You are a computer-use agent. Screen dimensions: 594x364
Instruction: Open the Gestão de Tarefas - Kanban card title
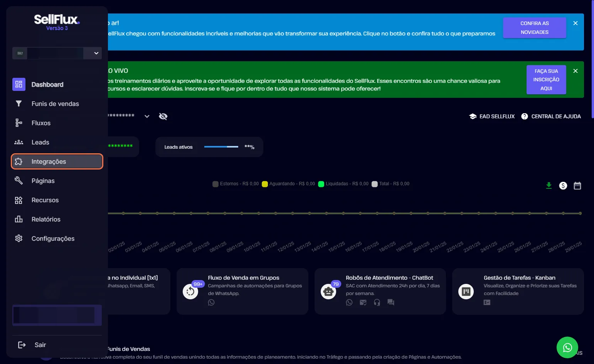pyautogui.click(x=520, y=278)
